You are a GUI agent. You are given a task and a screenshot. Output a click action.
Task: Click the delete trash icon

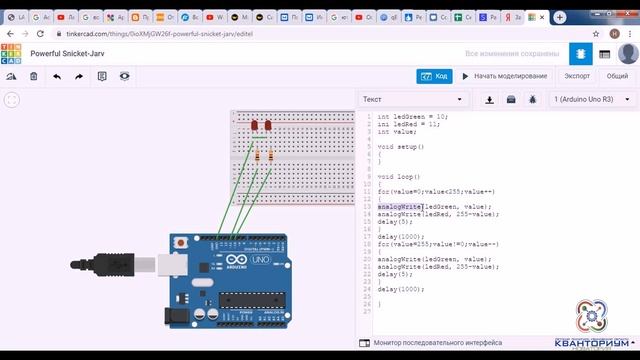click(x=33, y=76)
